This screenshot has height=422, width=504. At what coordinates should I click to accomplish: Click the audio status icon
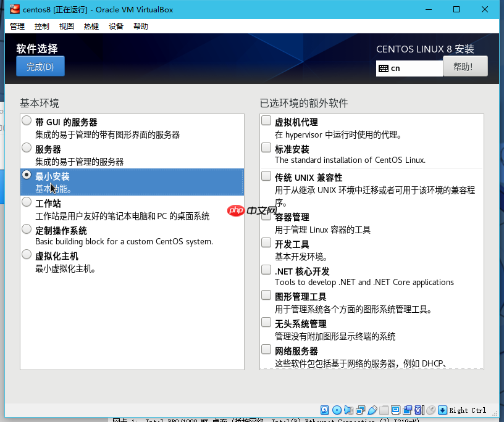coord(348,409)
